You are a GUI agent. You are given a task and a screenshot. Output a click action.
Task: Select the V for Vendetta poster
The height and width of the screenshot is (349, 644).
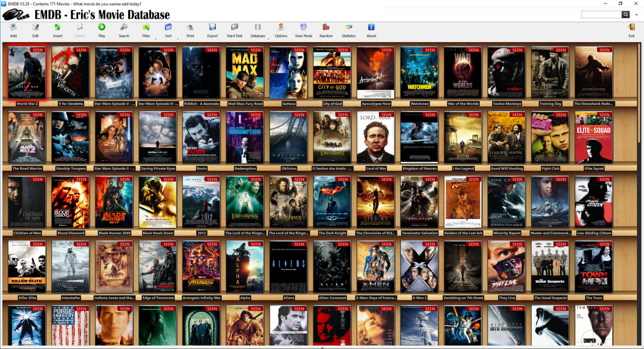coord(70,73)
